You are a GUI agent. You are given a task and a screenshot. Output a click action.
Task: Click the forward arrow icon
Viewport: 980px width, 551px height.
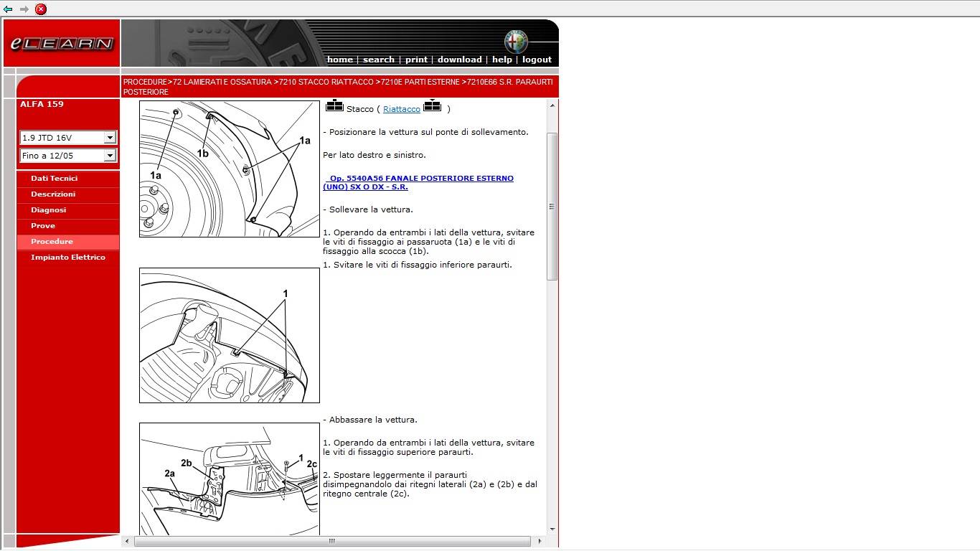[x=24, y=9]
